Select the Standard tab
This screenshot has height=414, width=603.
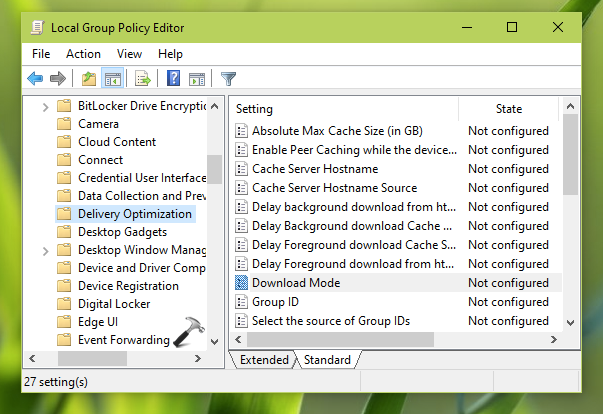327,360
